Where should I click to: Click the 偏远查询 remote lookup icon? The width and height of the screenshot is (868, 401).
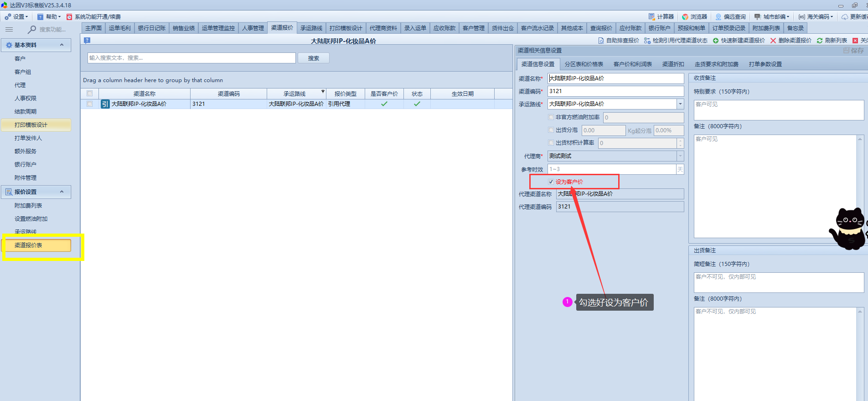coord(718,16)
